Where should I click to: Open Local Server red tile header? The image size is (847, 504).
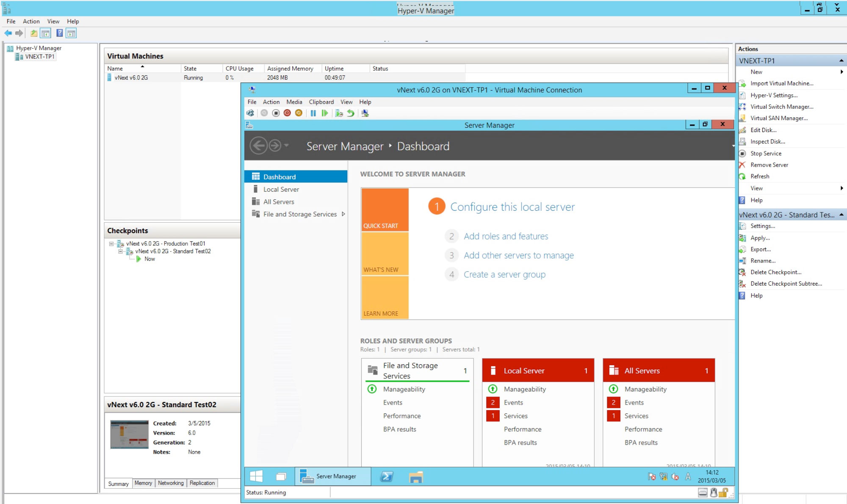(538, 370)
